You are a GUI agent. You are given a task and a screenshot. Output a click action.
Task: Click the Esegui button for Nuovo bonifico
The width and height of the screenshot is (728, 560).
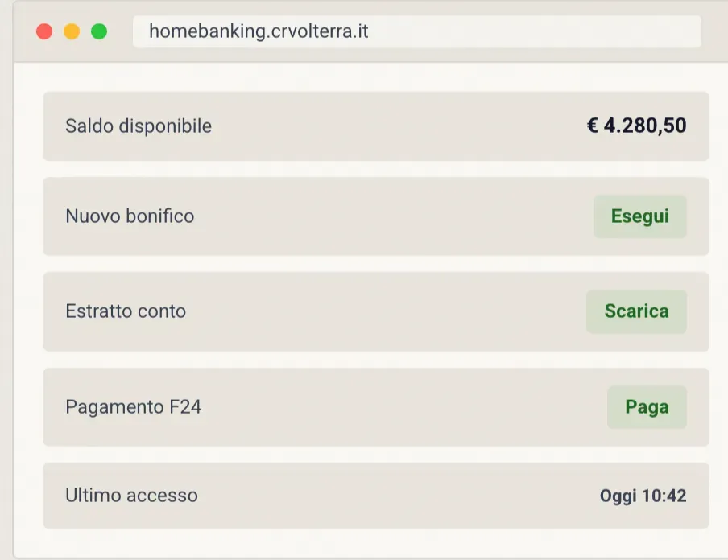tap(639, 216)
